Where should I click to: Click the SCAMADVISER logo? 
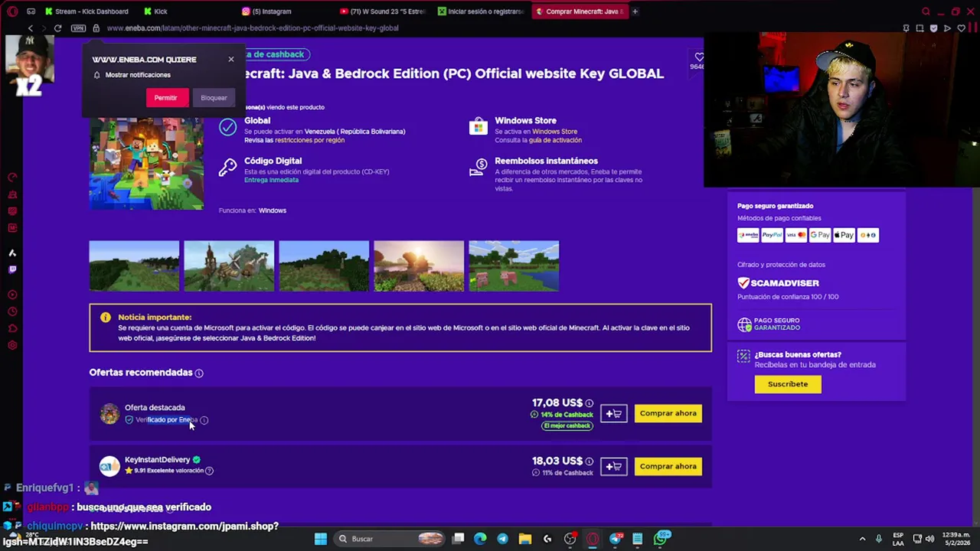pos(778,283)
